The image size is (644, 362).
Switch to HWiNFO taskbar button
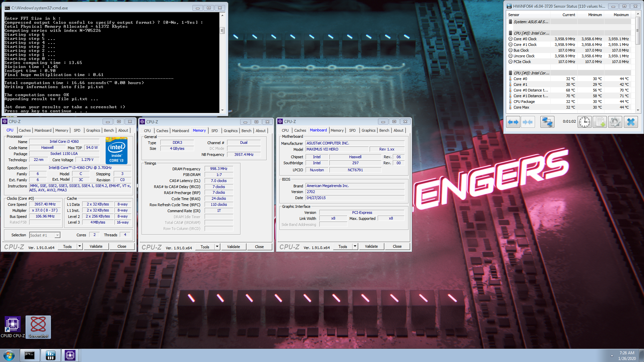tap(50, 355)
